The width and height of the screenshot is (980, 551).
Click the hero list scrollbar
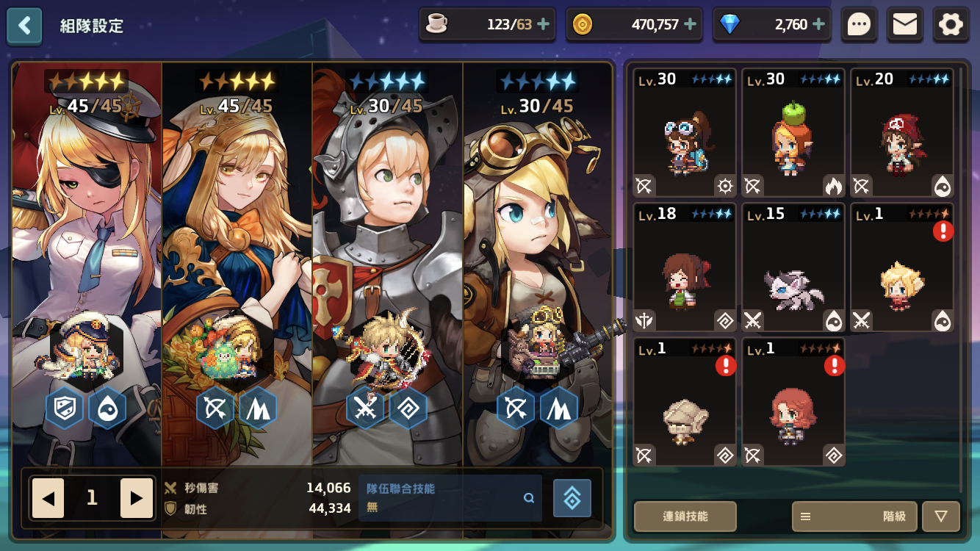click(x=962, y=279)
